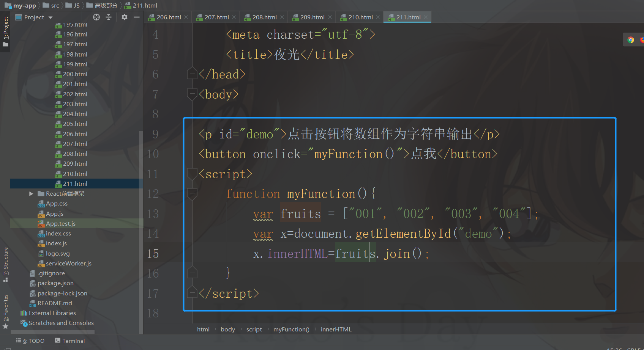This screenshot has height=350, width=644.
Task: Click html in editor breadcrumb
Action: [203, 330]
